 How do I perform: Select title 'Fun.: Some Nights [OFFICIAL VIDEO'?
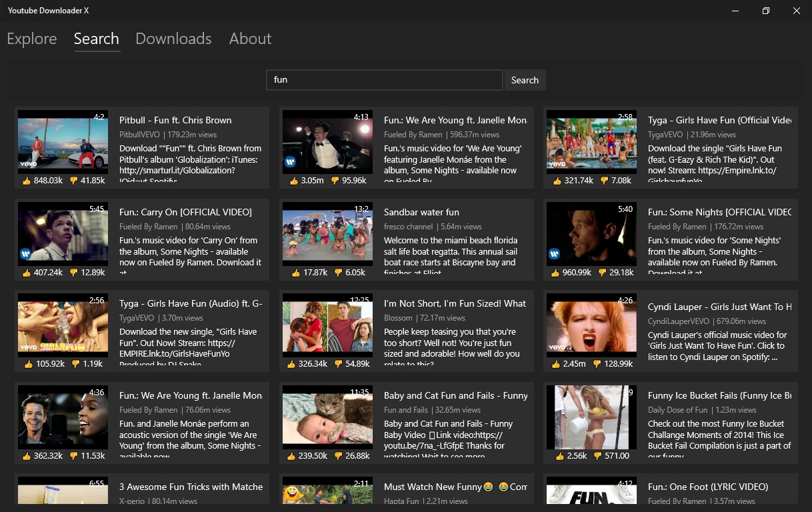[719, 212]
